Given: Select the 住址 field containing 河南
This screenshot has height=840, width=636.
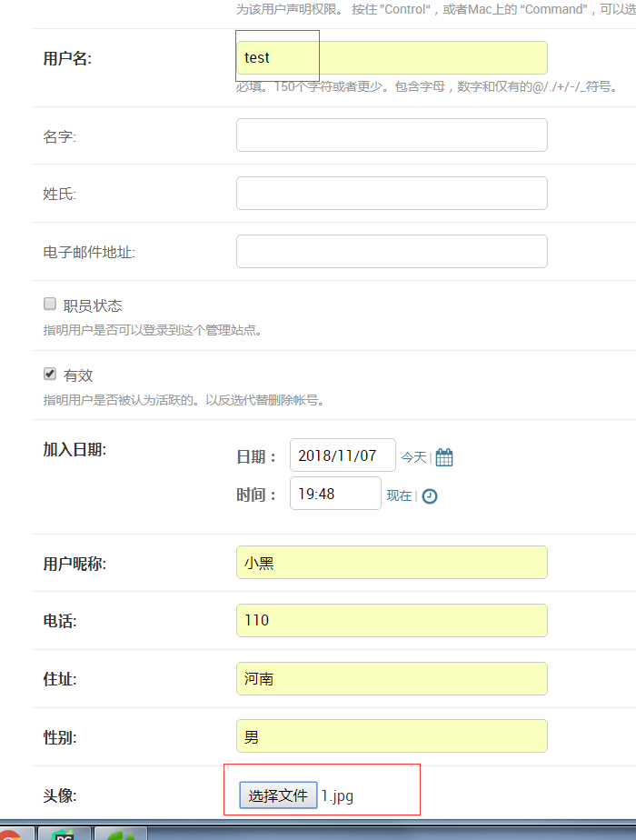Looking at the screenshot, I should [x=391, y=678].
